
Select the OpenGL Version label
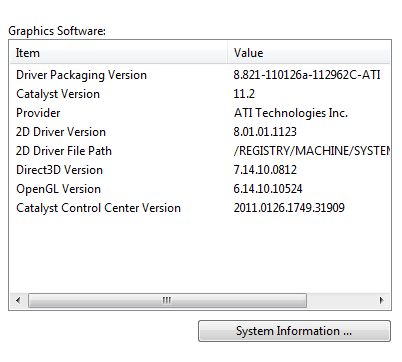58,189
